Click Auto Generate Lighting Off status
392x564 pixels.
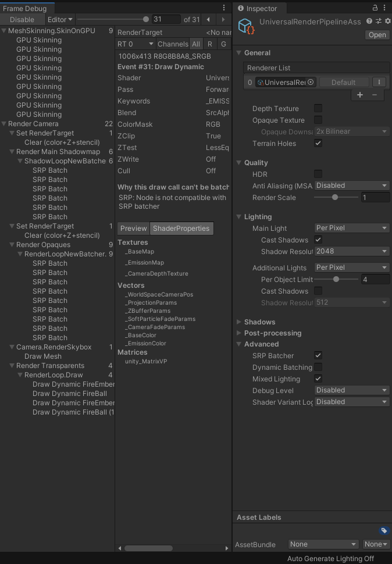pyautogui.click(x=330, y=559)
